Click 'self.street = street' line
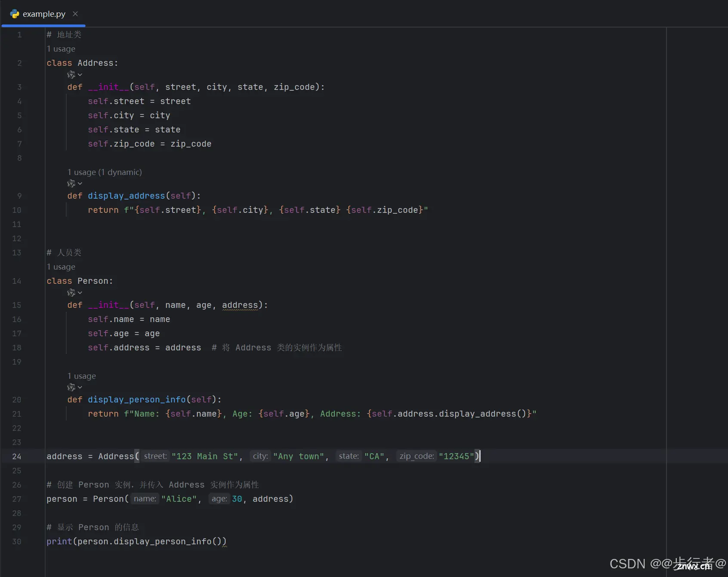This screenshot has height=577, width=728. [x=139, y=101]
